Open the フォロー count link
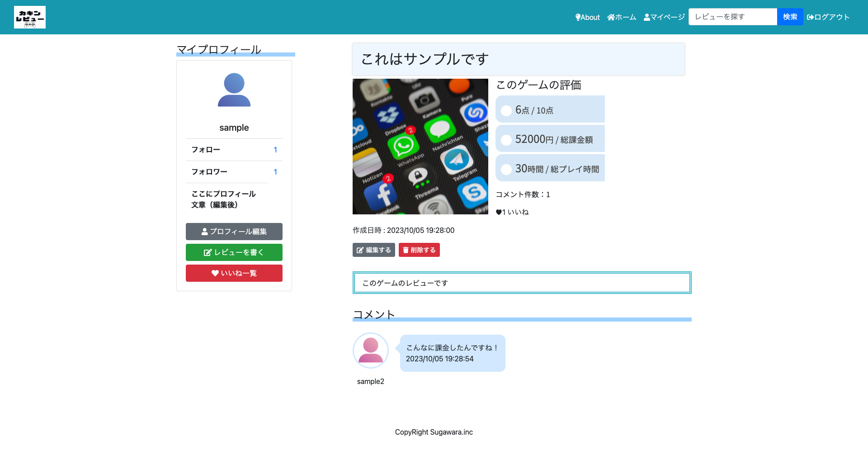868x450 pixels. (x=275, y=150)
